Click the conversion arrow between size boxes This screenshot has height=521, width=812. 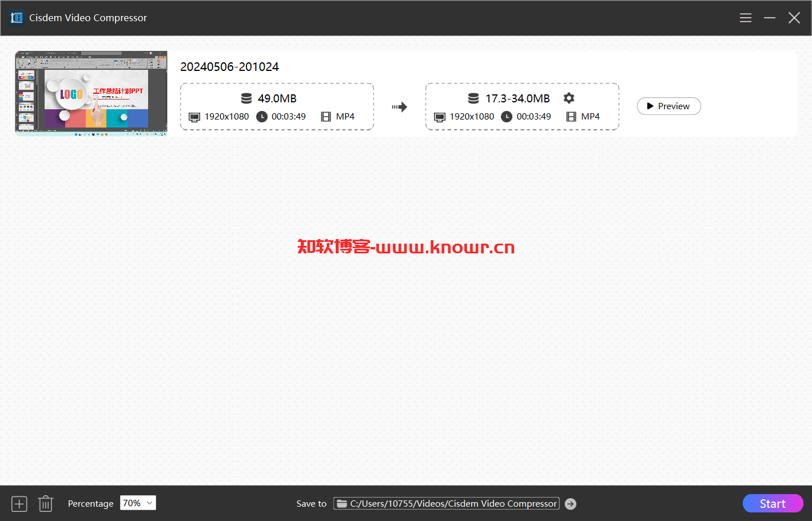[399, 107]
